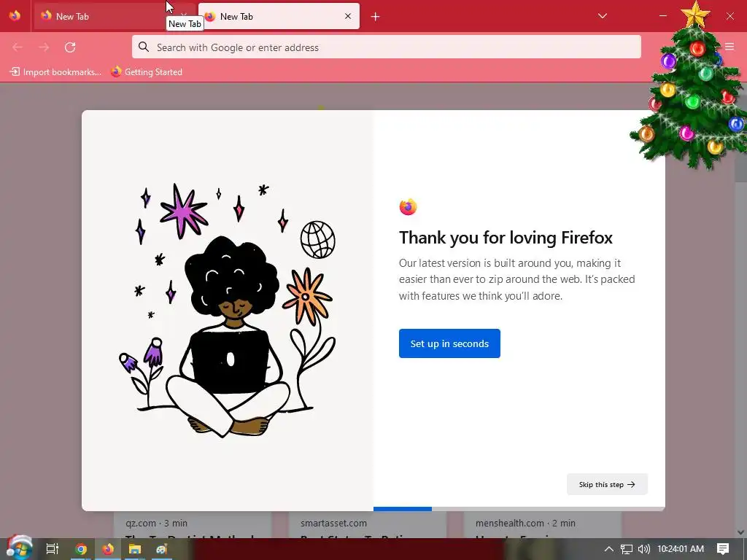Open Task View on the taskbar
The width and height of the screenshot is (747, 560).
point(52,549)
